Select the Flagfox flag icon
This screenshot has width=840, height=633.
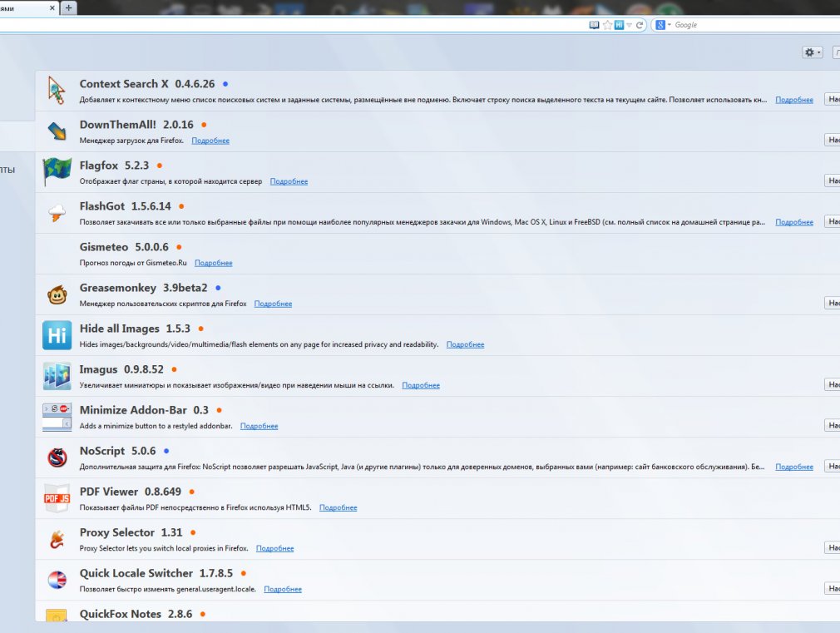coord(57,171)
